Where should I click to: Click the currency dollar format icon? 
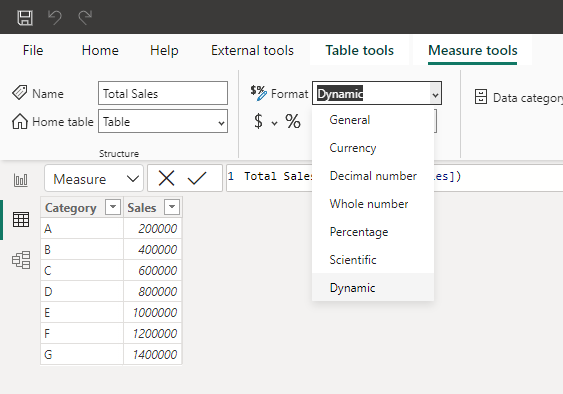pos(258,121)
